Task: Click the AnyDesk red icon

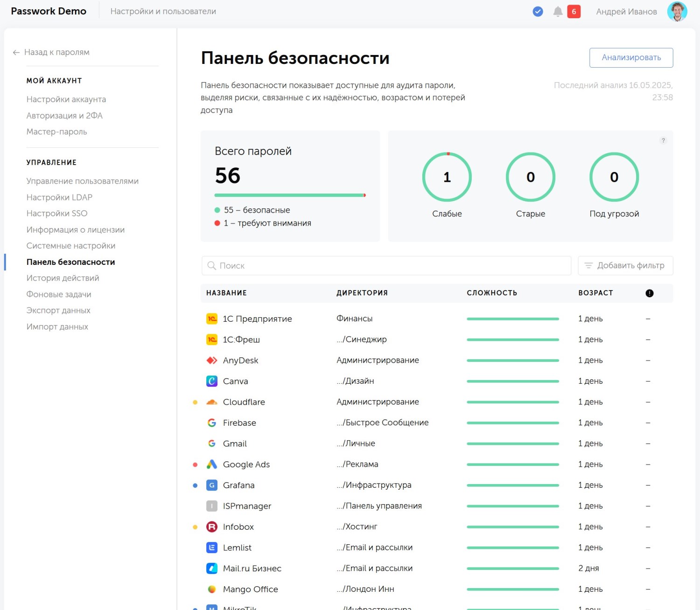Action: pos(212,360)
